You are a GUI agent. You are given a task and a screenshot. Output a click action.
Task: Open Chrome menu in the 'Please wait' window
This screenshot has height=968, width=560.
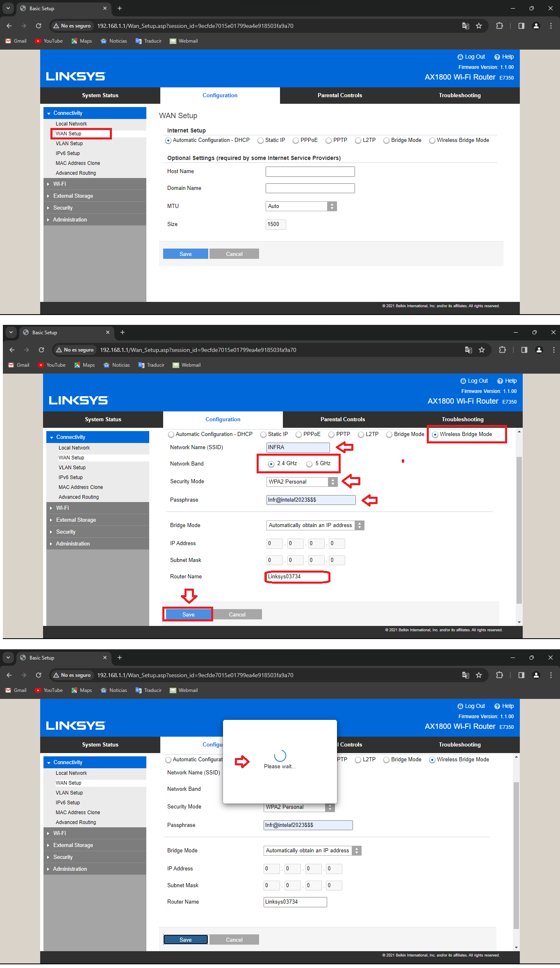point(551,675)
